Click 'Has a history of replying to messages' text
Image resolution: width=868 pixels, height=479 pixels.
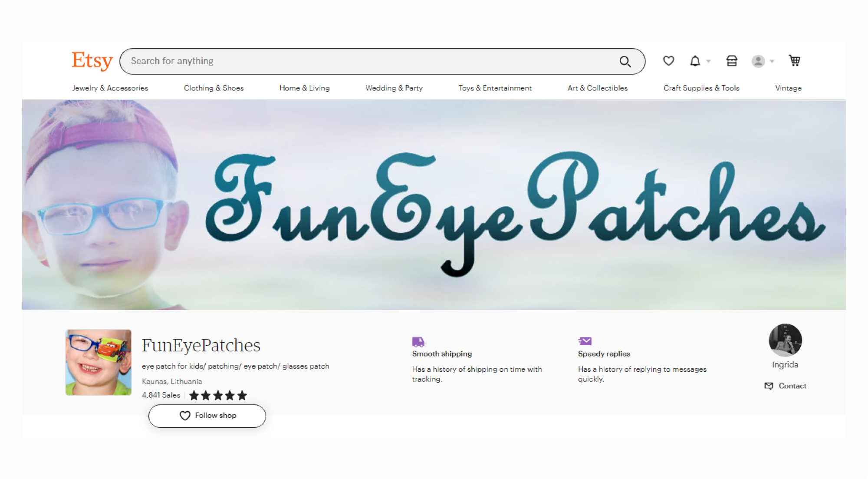pyautogui.click(x=642, y=374)
